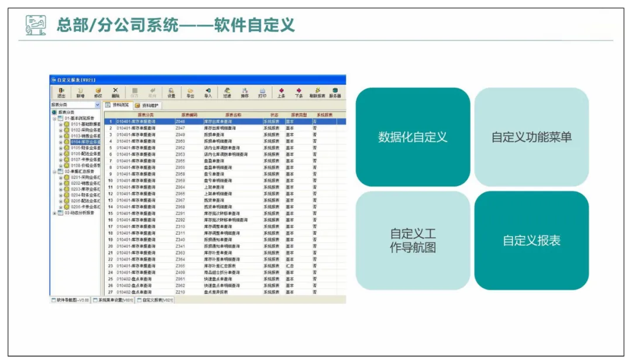Screen dimensions: 632x364
Task: Click the 过滤 (Filter) toolbar icon
Action: tap(226, 92)
